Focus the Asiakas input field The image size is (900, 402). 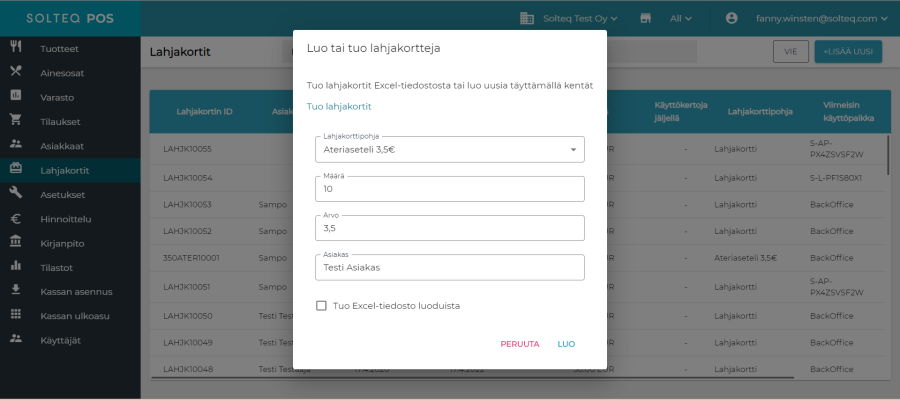448,268
